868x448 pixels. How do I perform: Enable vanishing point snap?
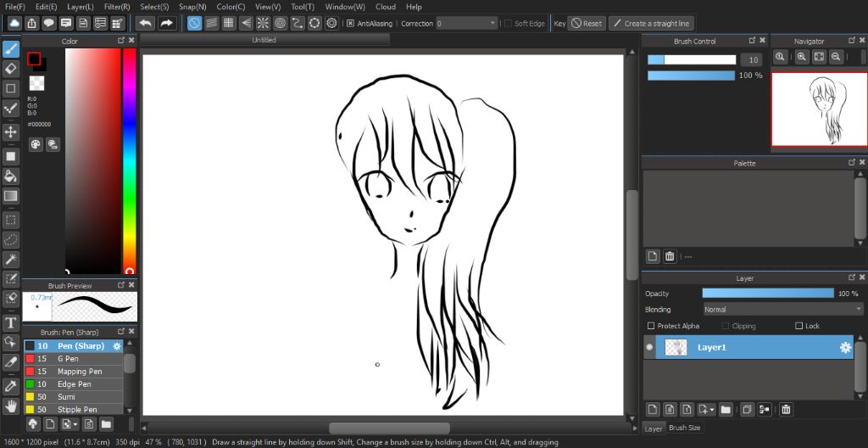coord(246,23)
